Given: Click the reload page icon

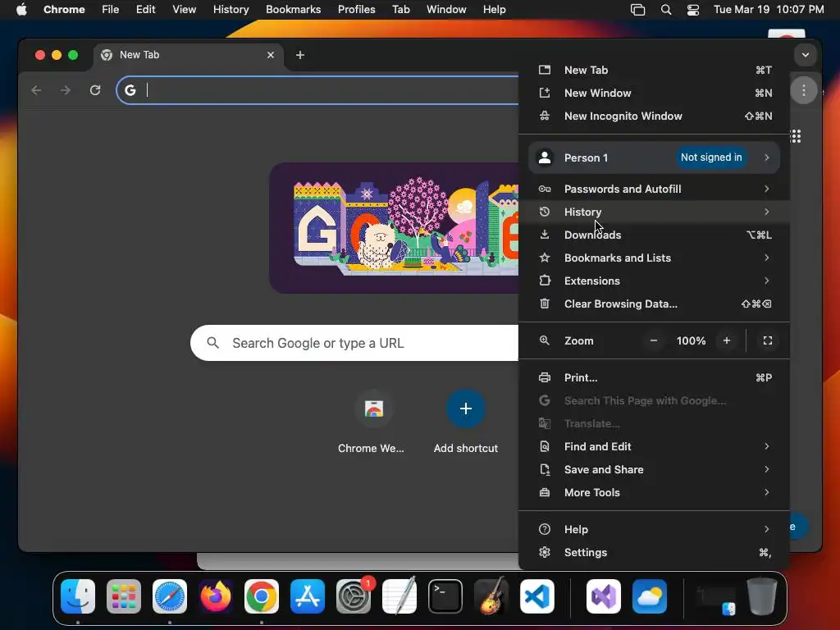Looking at the screenshot, I should pos(95,90).
